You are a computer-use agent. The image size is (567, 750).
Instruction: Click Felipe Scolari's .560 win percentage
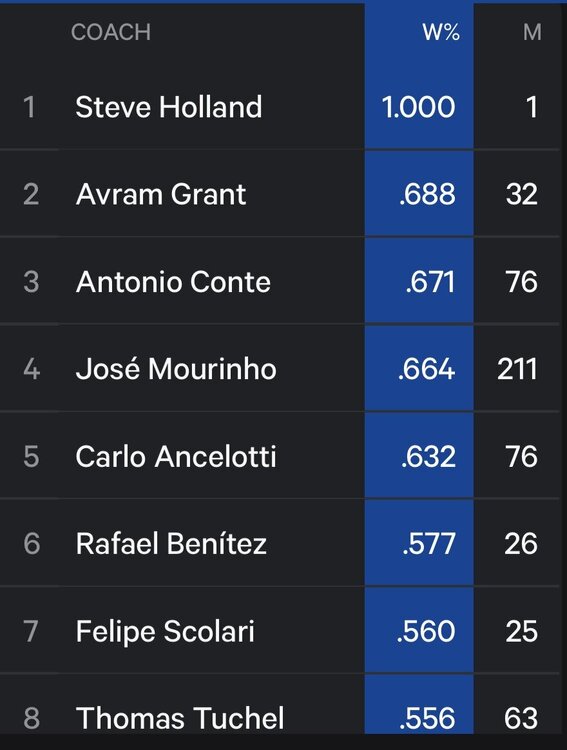(x=426, y=631)
